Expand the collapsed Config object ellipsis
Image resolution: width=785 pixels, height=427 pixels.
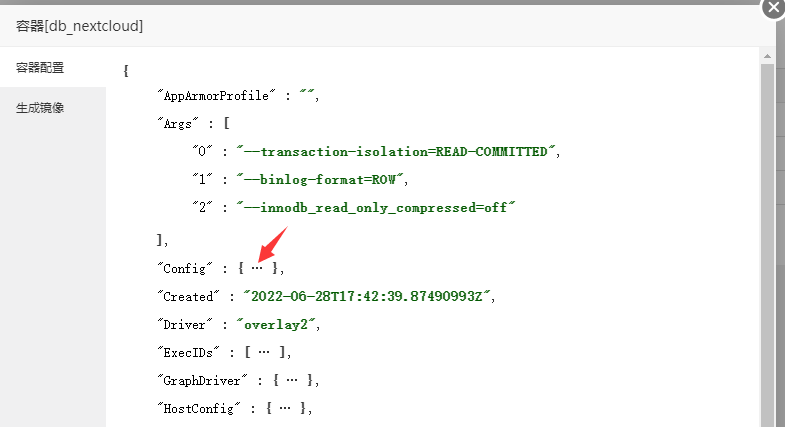(258, 268)
